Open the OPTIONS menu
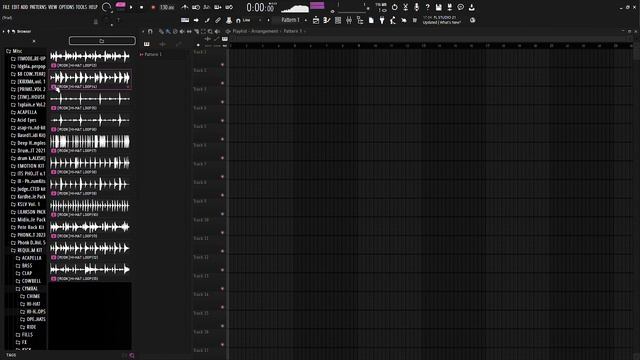 tap(67, 7)
